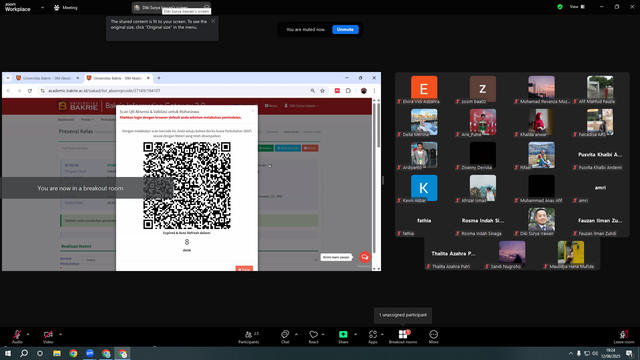640x360 pixels.
Task: Bookmark the page with the star icon
Action: pyautogui.click(x=322, y=91)
